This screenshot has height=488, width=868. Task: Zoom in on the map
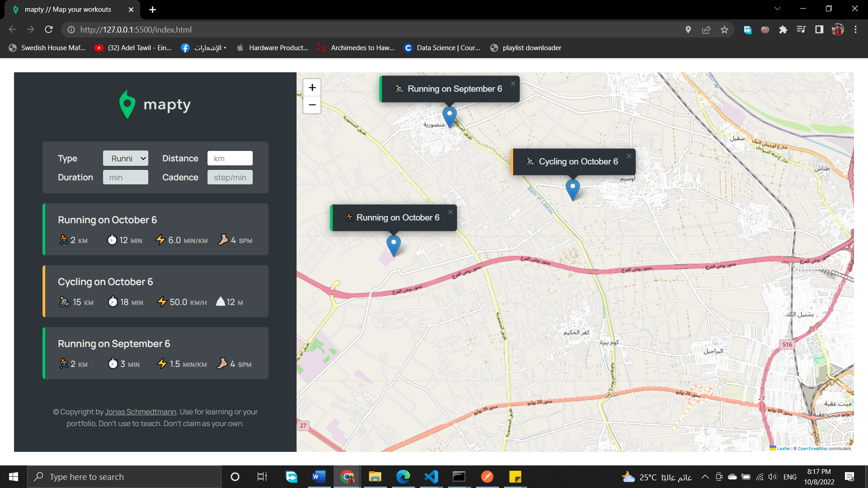tap(311, 87)
